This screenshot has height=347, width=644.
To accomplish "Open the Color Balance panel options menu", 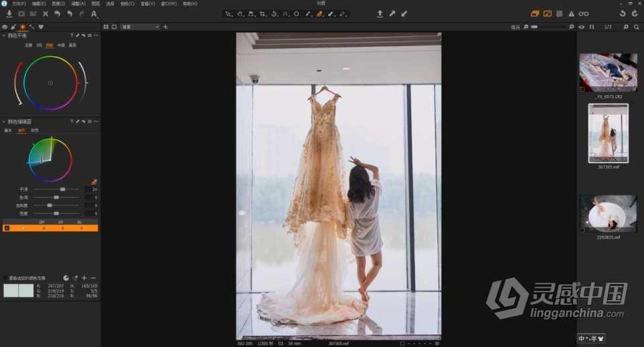I will click(96, 36).
